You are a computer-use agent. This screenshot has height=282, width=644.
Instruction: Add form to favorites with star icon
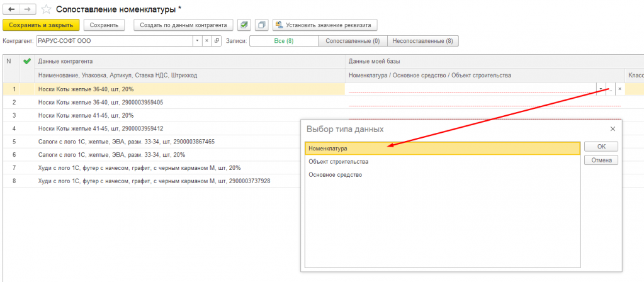point(47,9)
